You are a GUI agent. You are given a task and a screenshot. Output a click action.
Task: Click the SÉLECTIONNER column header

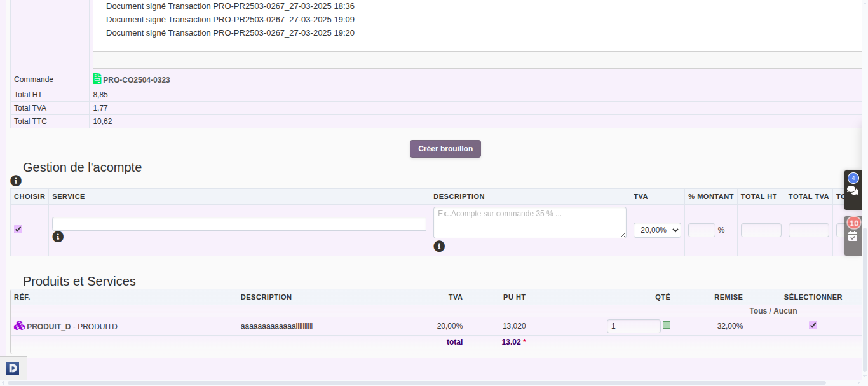coord(813,297)
